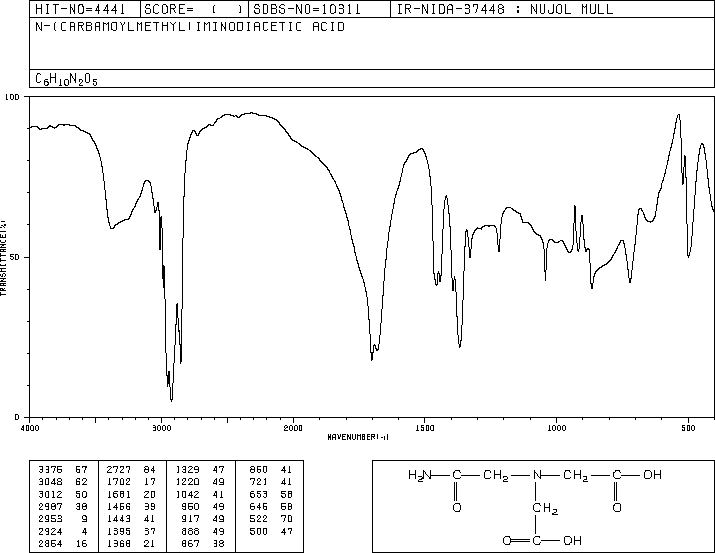Select the 960 peak row in the table

tap(202, 506)
